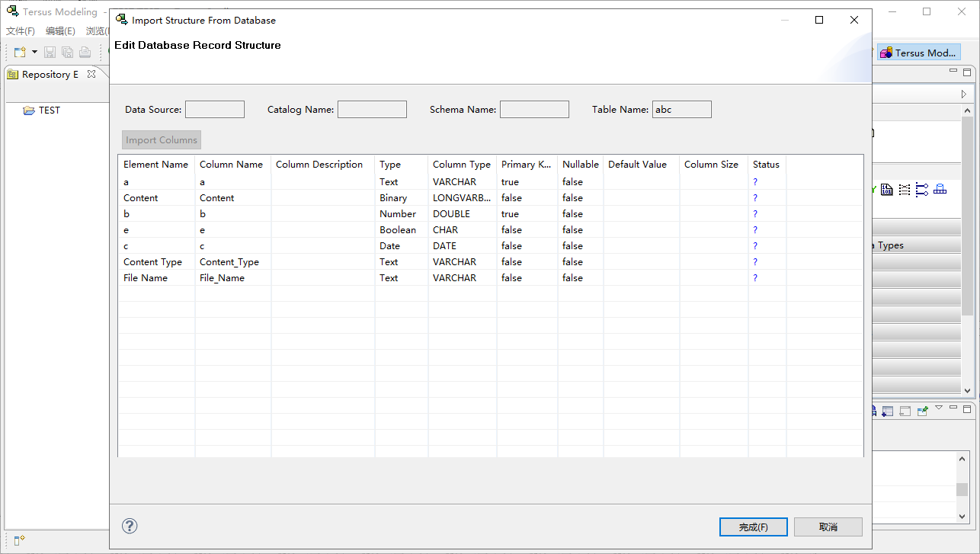Maximize the palette panel
The image size is (980, 554).
point(967,72)
